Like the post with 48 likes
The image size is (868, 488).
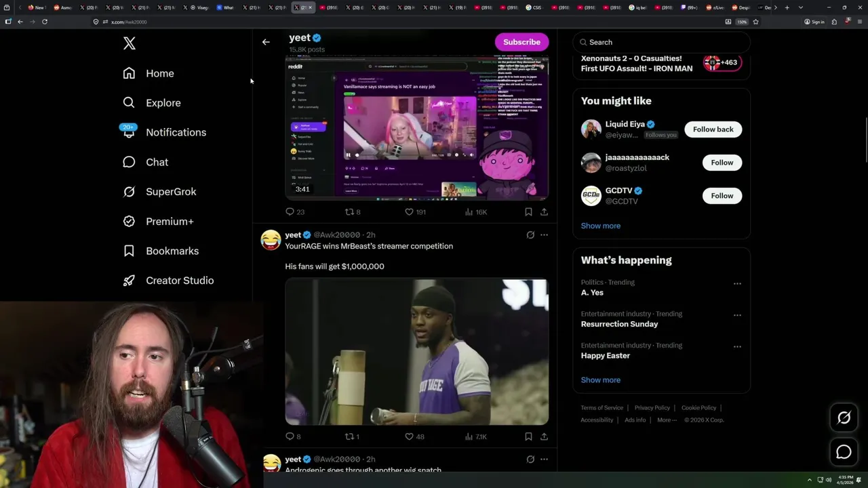coord(414,436)
